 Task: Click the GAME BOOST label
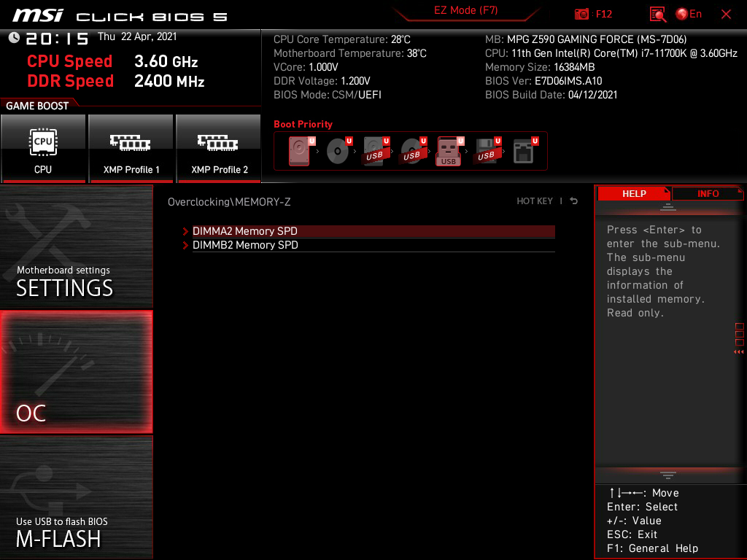37,106
